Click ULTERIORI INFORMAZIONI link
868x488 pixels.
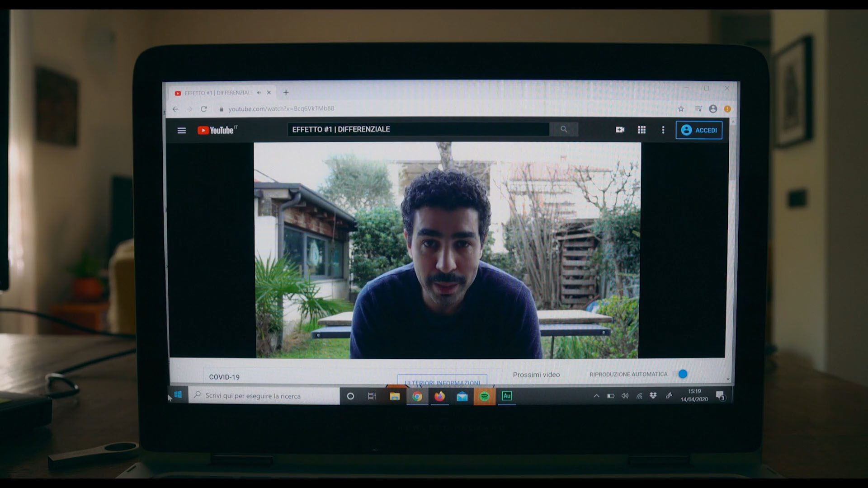(442, 382)
